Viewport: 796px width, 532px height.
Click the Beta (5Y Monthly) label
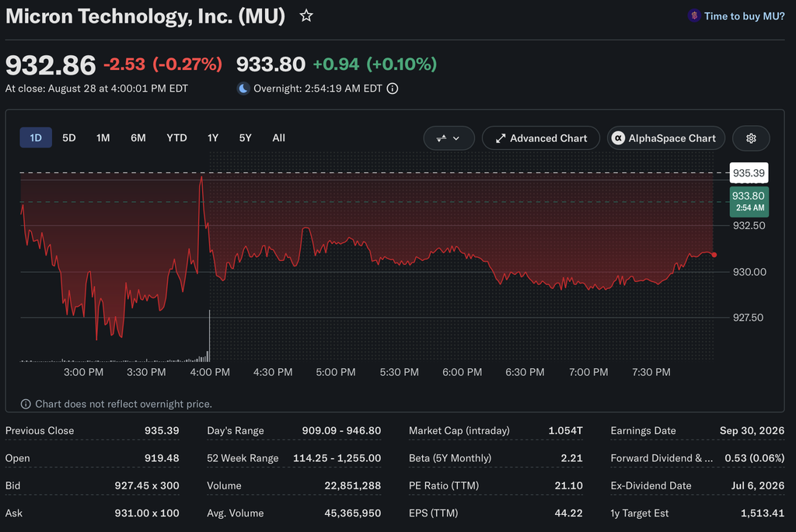click(450, 458)
